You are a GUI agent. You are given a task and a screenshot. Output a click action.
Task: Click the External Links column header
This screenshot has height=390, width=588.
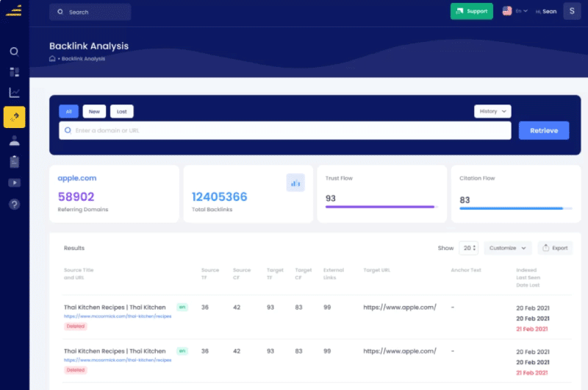(x=334, y=274)
